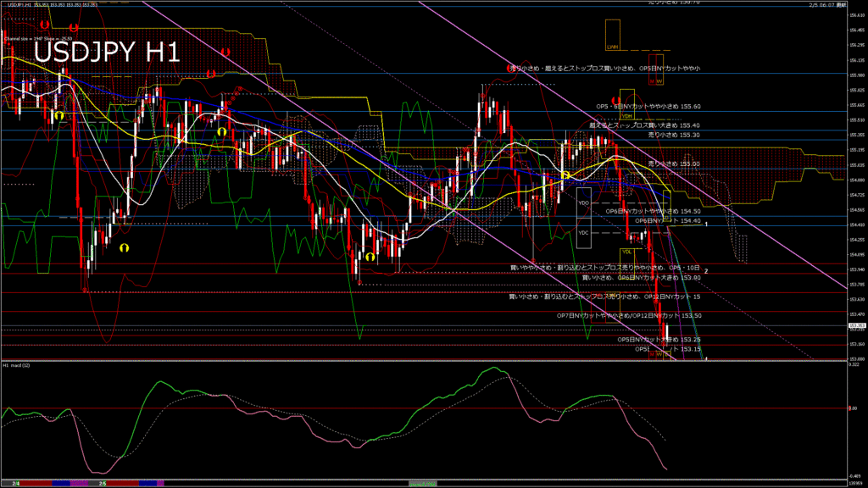
Task: Select the 売り小さめ 155.00 order label
Action: pos(673,164)
